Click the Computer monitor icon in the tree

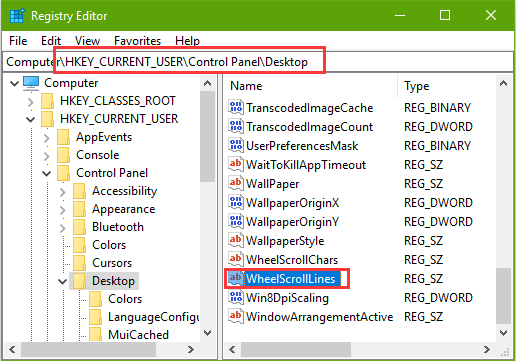(31, 83)
